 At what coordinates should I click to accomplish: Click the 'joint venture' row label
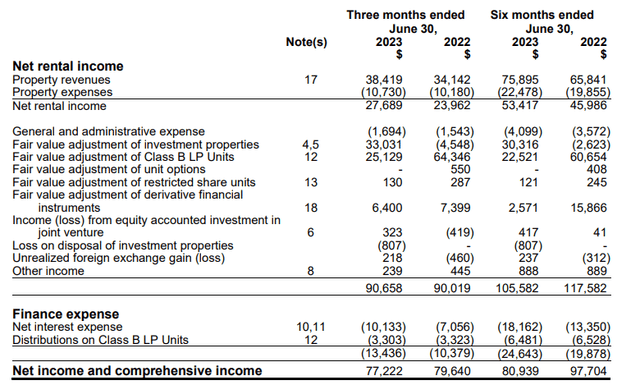coord(71,233)
